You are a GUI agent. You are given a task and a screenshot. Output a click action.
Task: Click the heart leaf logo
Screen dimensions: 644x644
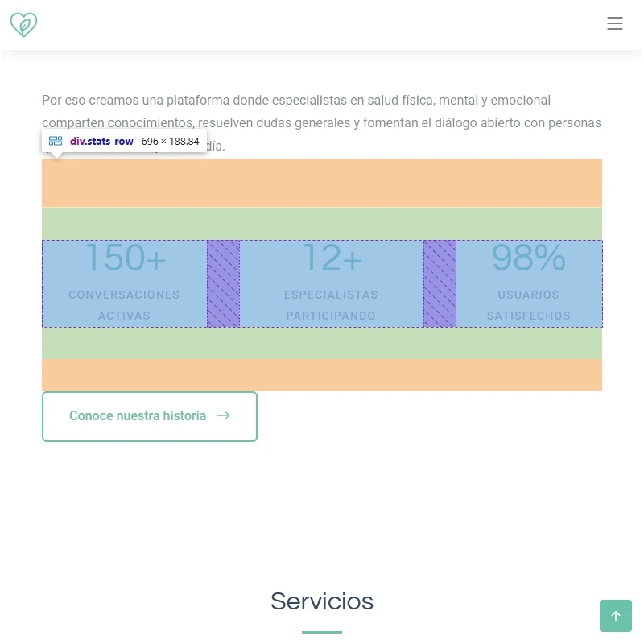pos(23,25)
